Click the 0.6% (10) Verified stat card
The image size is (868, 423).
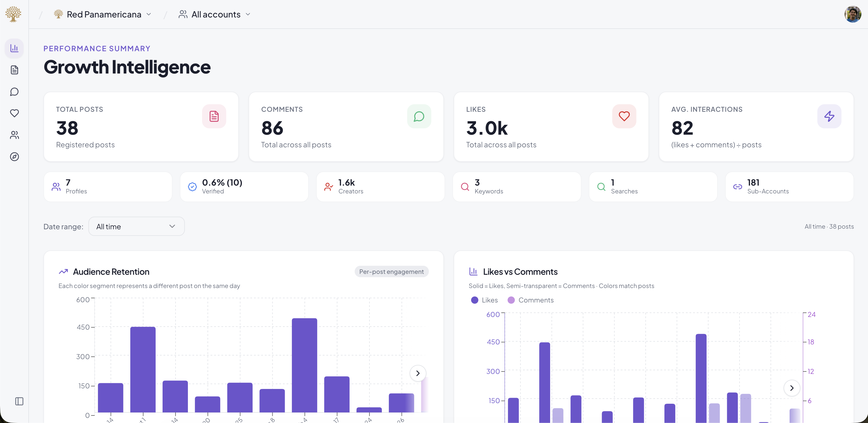tap(244, 187)
